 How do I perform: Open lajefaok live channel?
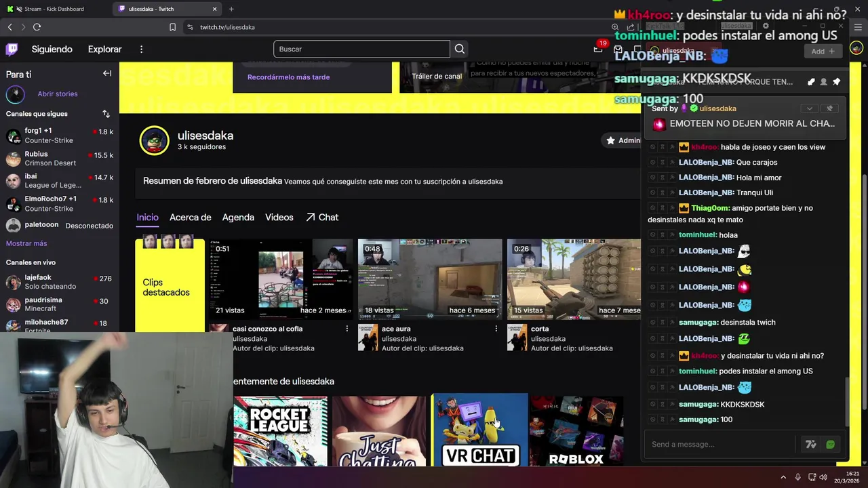pos(60,282)
